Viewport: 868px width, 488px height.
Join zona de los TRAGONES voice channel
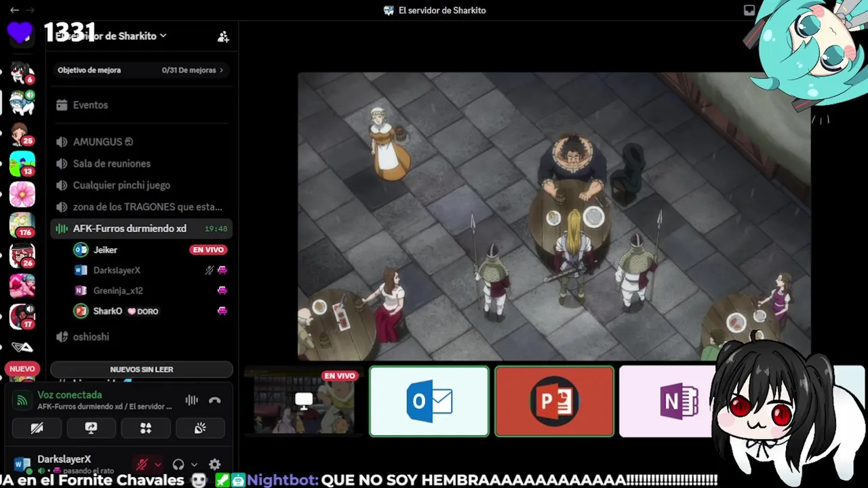[141, 207]
